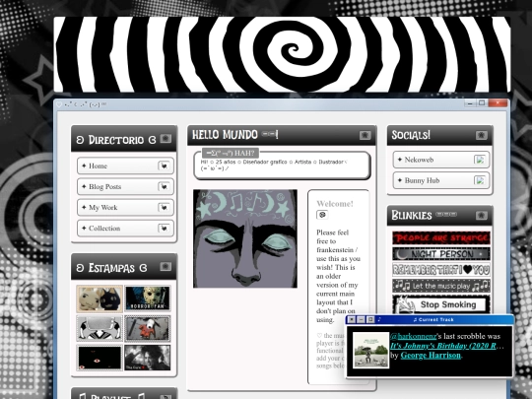
Task: Click the heart icon beside Home
Action: pos(164,166)
